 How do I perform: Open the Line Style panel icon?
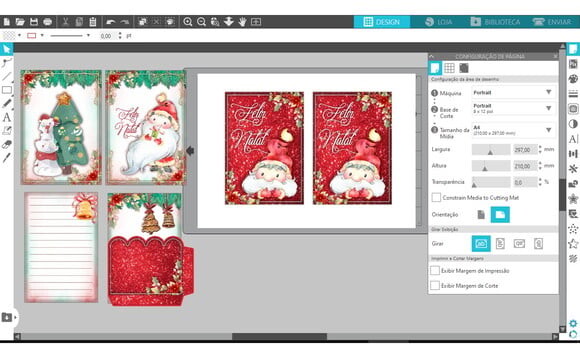573,94
